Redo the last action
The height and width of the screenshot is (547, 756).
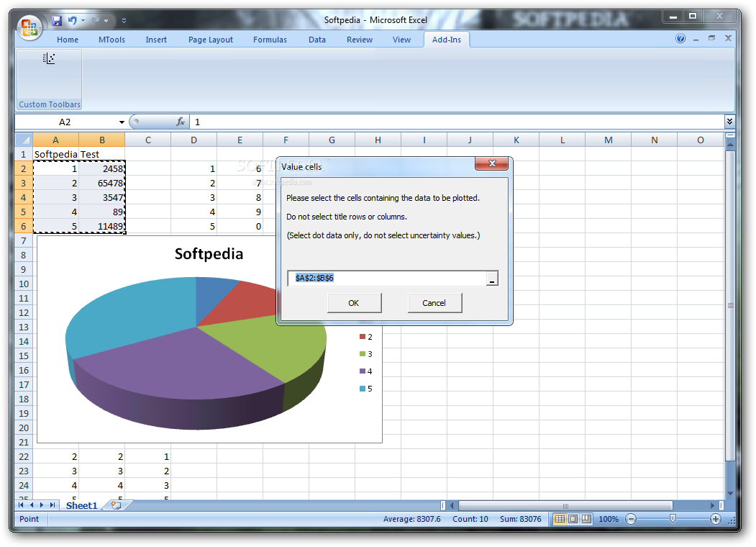(96, 20)
